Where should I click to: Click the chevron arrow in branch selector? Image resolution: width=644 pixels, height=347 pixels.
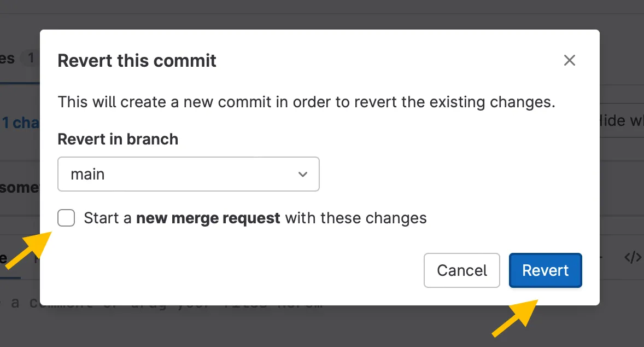click(302, 175)
